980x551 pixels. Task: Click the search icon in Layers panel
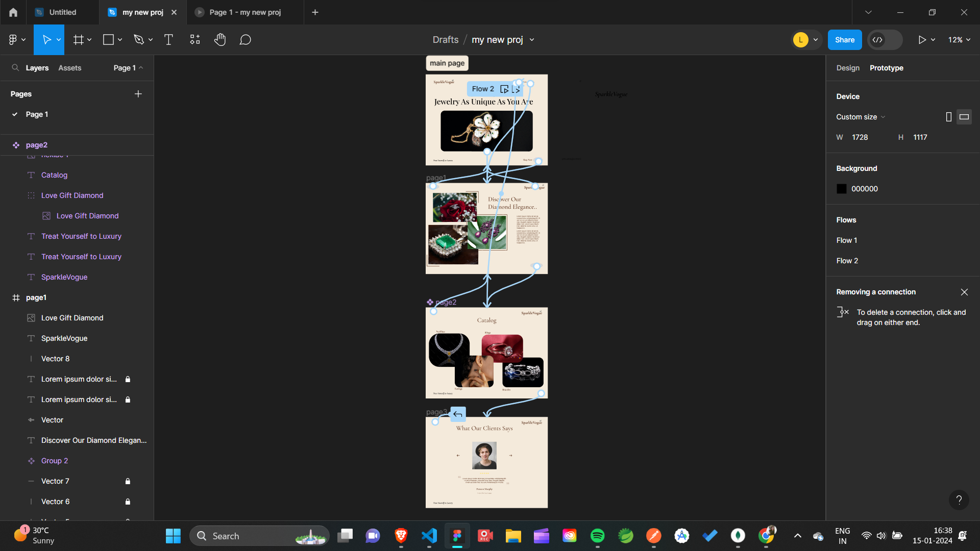click(15, 68)
